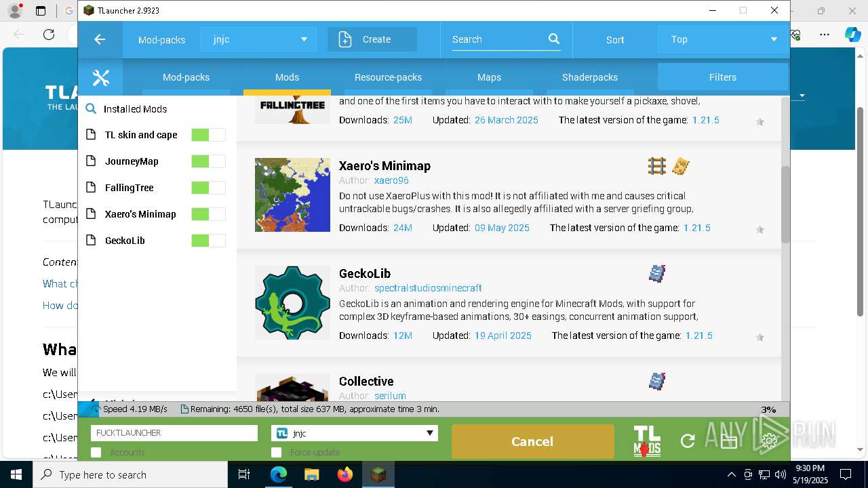Open author link spectralstudiosminecraft
Image resolution: width=868 pixels, height=488 pixels.
tap(428, 288)
